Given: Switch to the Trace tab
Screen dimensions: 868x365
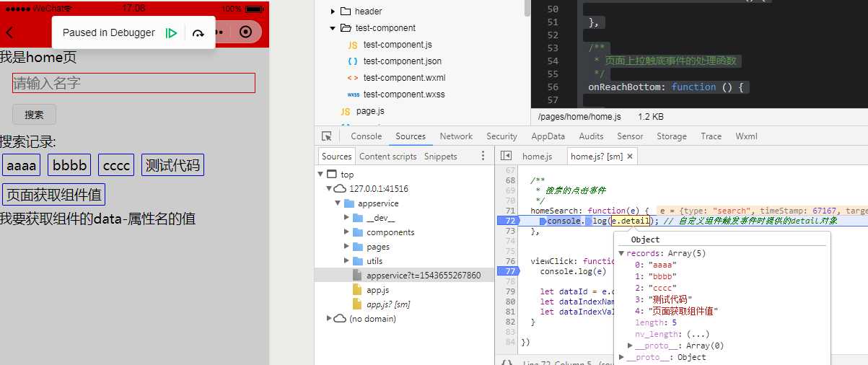Looking at the screenshot, I should click(711, 136).
